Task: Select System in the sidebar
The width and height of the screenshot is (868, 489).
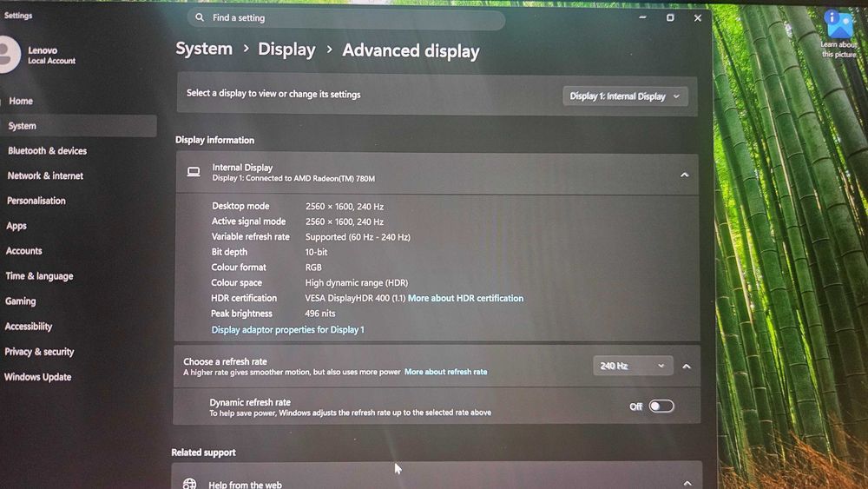Action: [x=78, y=126]
